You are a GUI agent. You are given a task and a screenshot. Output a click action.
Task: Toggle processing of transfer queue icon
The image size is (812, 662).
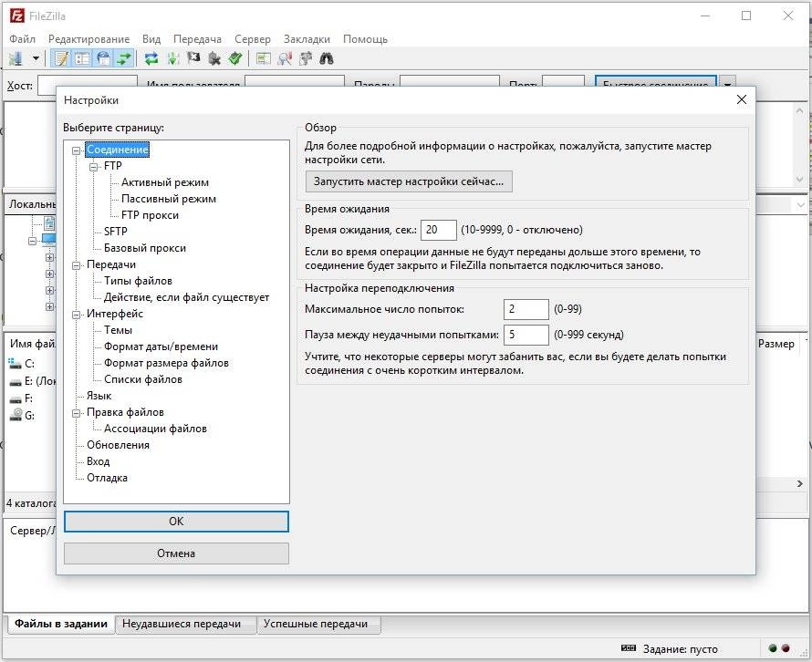pos(172,58)
